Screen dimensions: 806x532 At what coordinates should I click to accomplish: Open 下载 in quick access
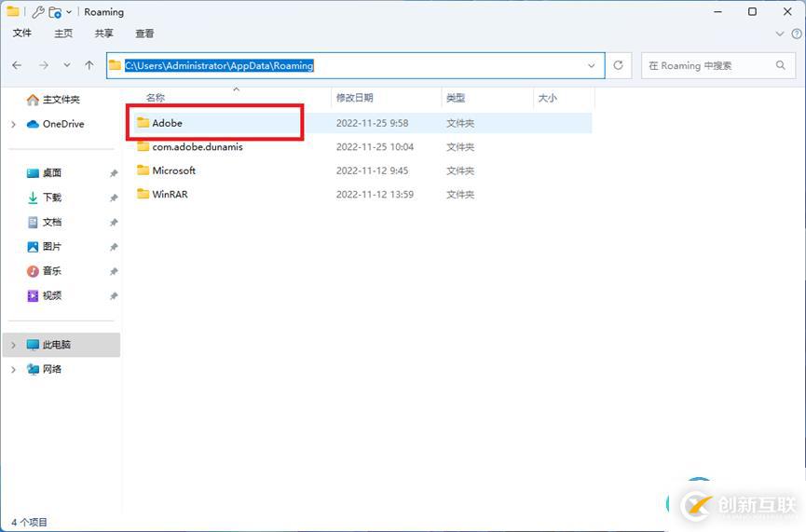pyautogui.click(x=51, y=198)
